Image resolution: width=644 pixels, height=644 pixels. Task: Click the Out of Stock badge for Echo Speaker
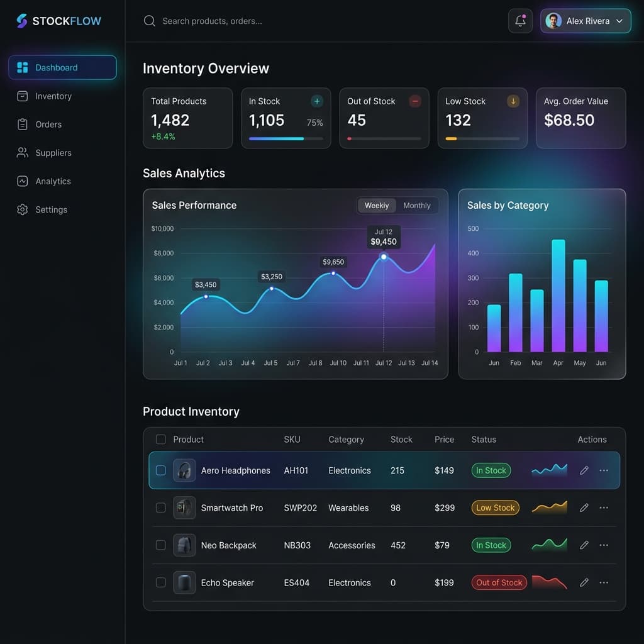pyautogui.click(x=499, y=582)
